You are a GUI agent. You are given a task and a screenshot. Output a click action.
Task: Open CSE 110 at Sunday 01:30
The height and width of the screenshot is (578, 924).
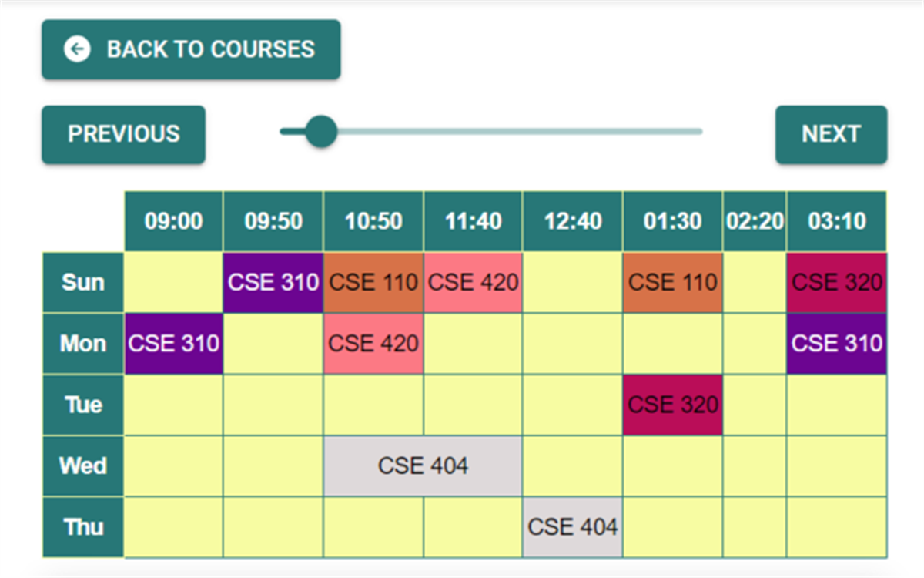673,283
